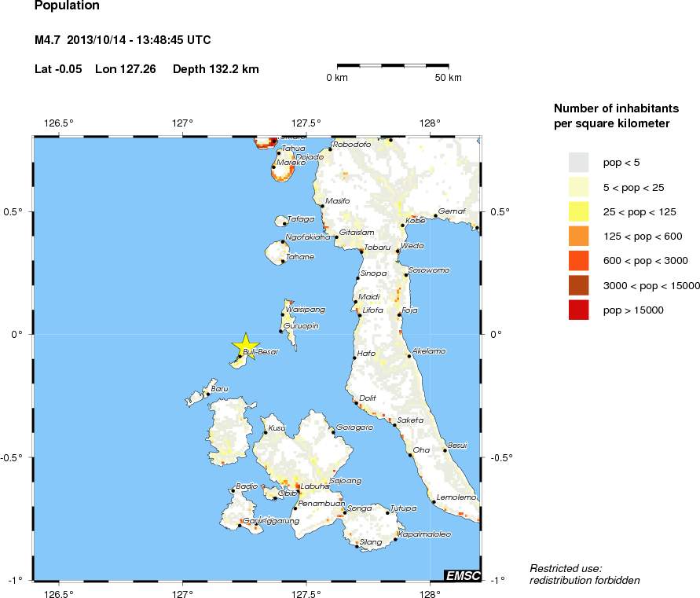Click the Restricted use notice text

pos(585,574)
